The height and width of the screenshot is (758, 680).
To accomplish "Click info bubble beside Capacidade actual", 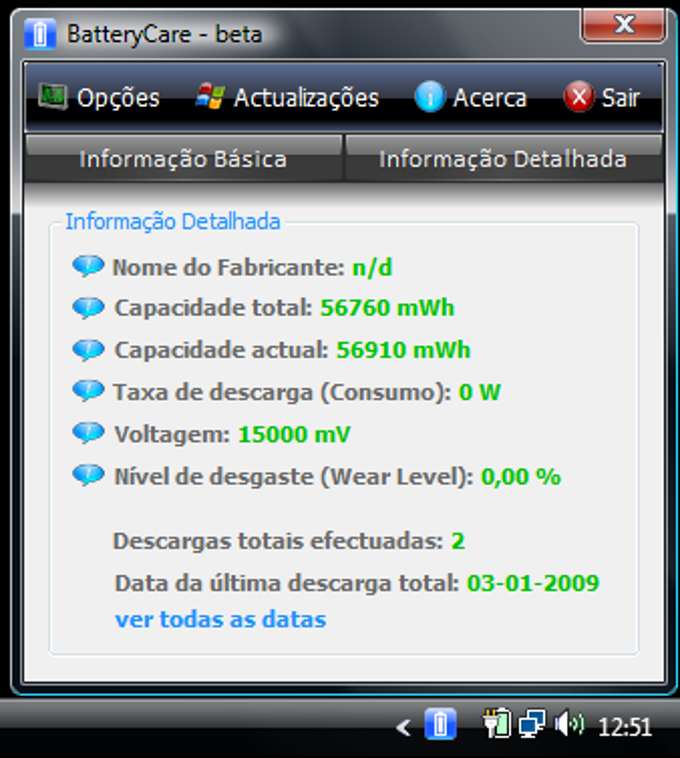I will pos(88,350).
